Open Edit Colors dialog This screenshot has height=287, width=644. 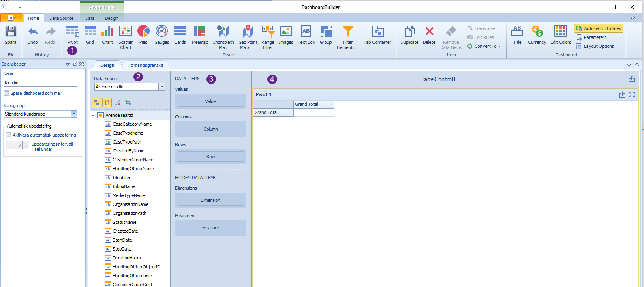coord(561,35)
